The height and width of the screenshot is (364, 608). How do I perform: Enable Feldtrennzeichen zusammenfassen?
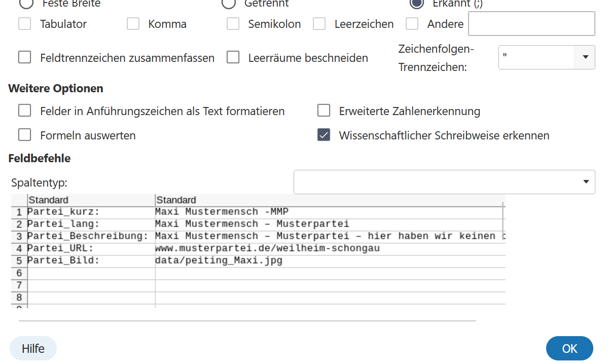(25, 57)
